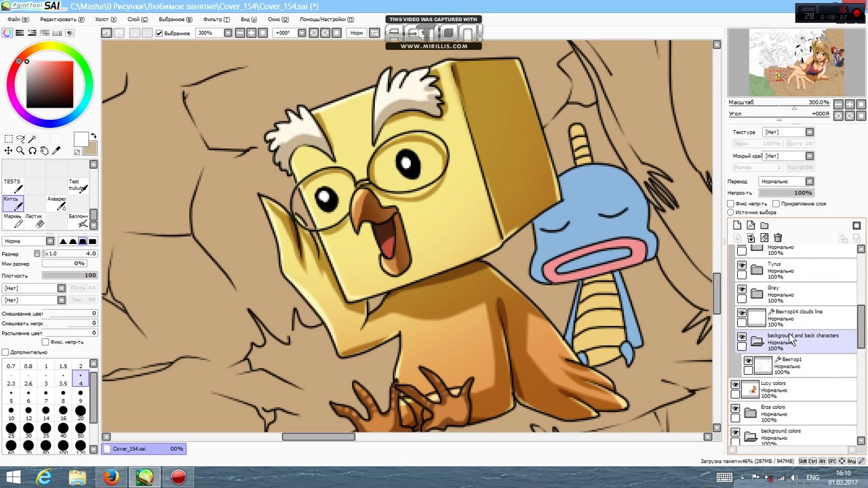Create a new layer folder
The image size is (868, 488).
click(764, 226)
